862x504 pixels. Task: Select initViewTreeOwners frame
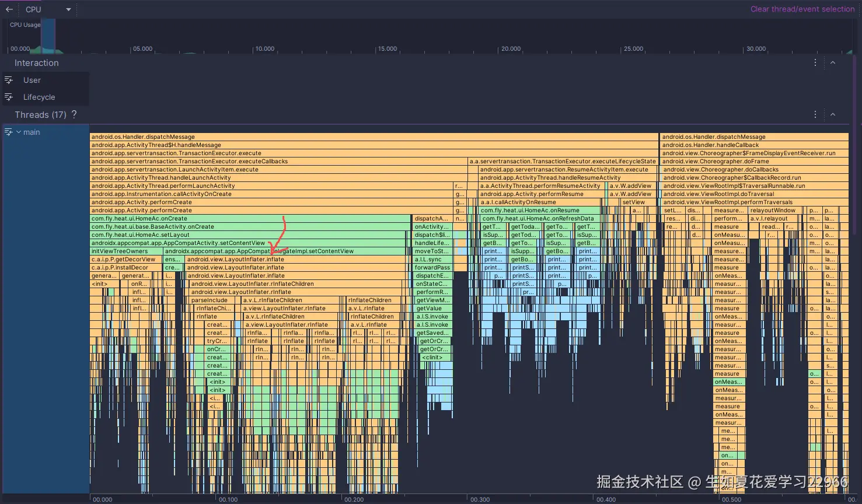(126, 251)
